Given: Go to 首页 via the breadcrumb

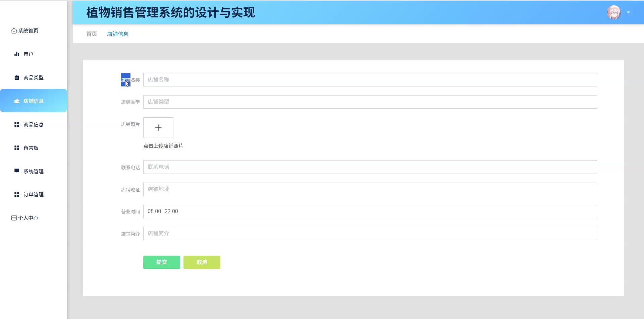Looking at the screenshot, I should tap(92, 34).
